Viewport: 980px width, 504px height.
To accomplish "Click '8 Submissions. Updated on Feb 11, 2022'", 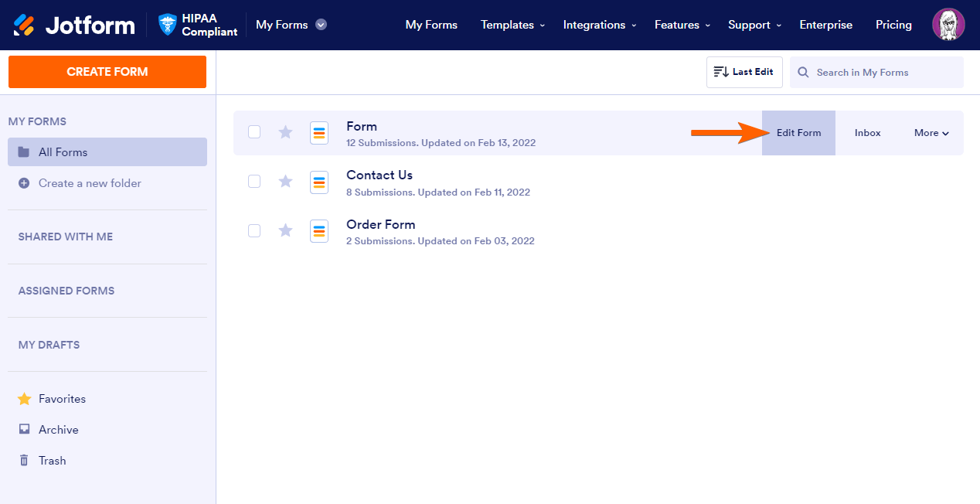I will click(438, 192).
